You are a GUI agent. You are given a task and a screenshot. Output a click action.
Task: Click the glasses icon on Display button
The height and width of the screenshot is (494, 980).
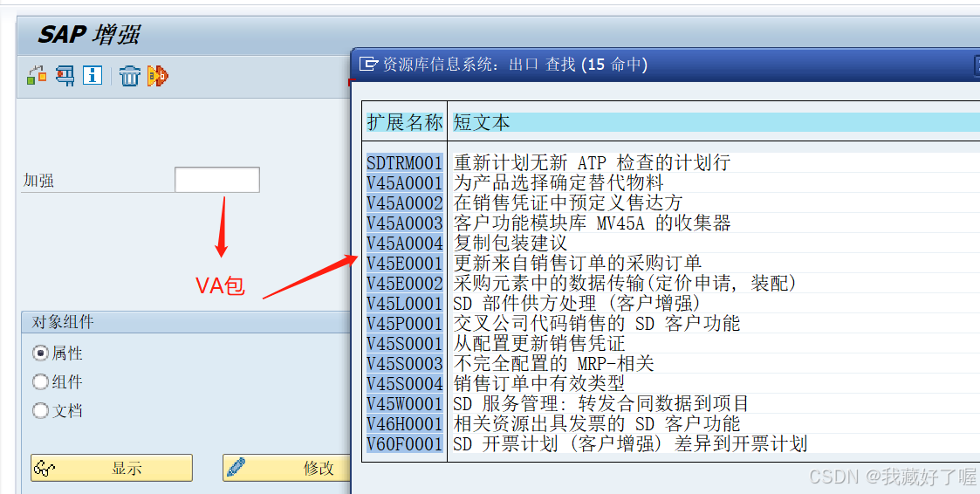coord(45,468)
